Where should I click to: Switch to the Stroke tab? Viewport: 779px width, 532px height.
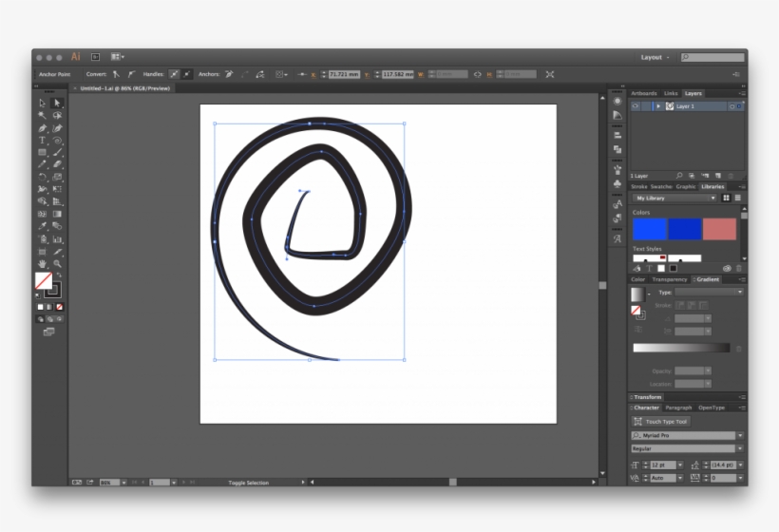pyautogui.click(x=639, y=187)
